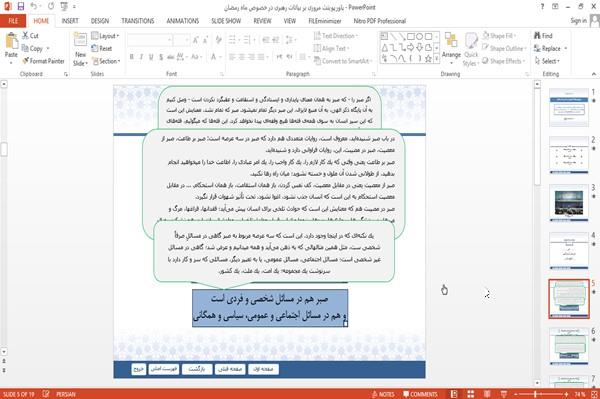This screenshot has width=600, height=399.
Task: Switch to the ANIMATIONS tab
Action: pos(183,21)
